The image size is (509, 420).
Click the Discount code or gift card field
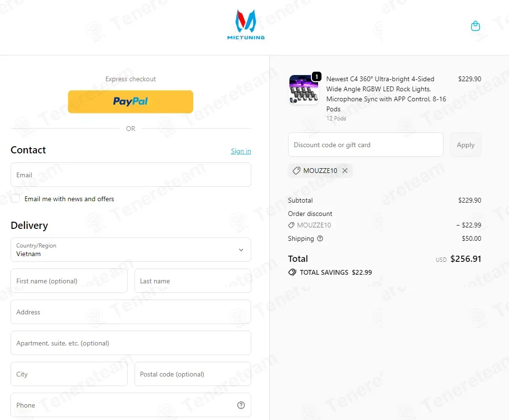pyautogui.click(x=365, y=145)
